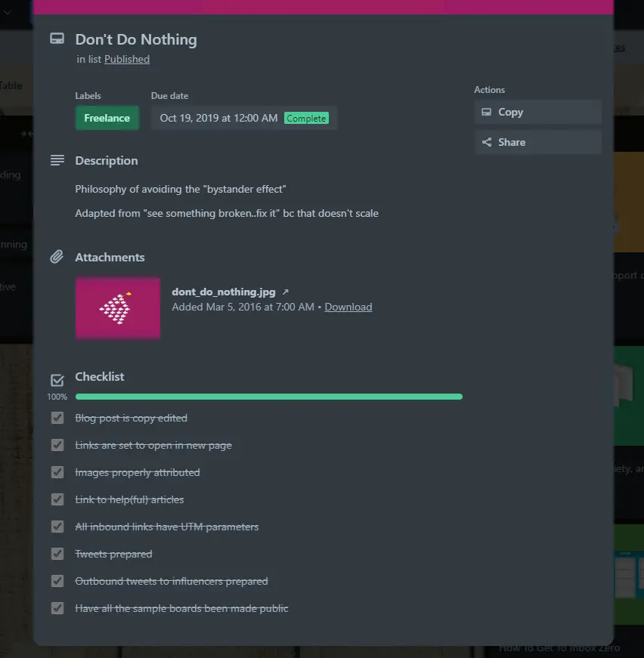Toggle 'Have all the sample boards been made public'

point(57,608)
